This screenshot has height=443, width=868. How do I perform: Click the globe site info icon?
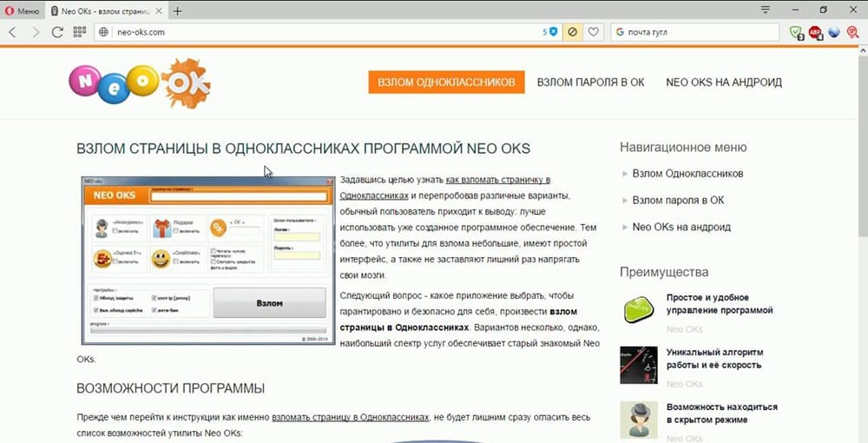[x=104, y=32]
